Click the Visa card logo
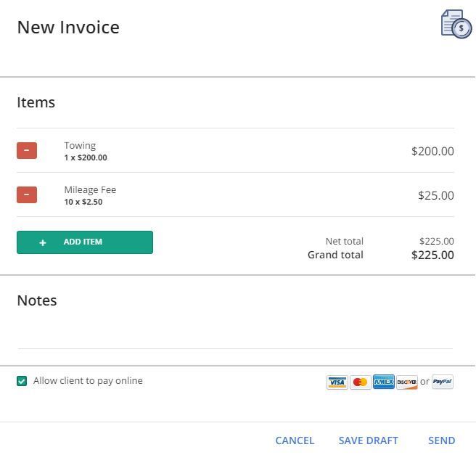The height and width of the screenshot is (455, 476). click(337, 382)
